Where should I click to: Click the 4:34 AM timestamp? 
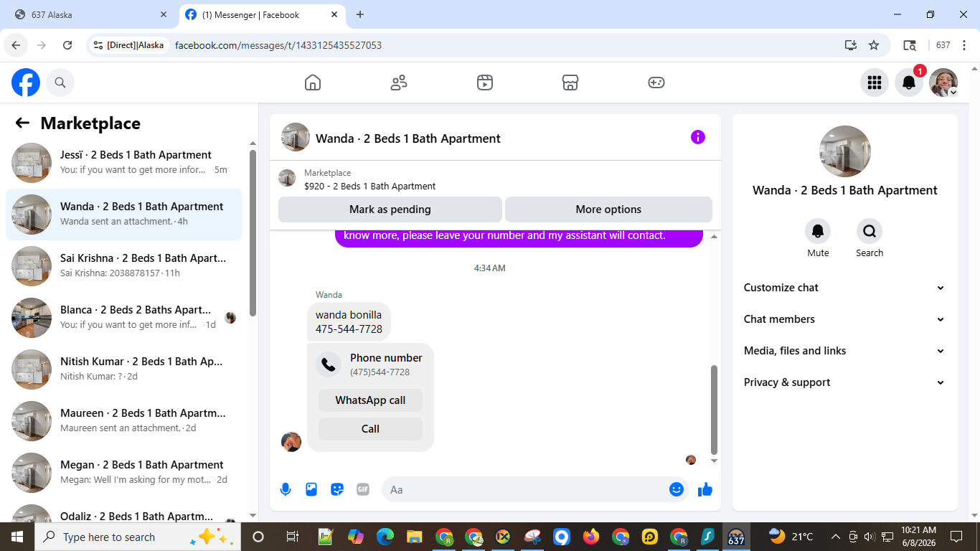click(489, 268)
